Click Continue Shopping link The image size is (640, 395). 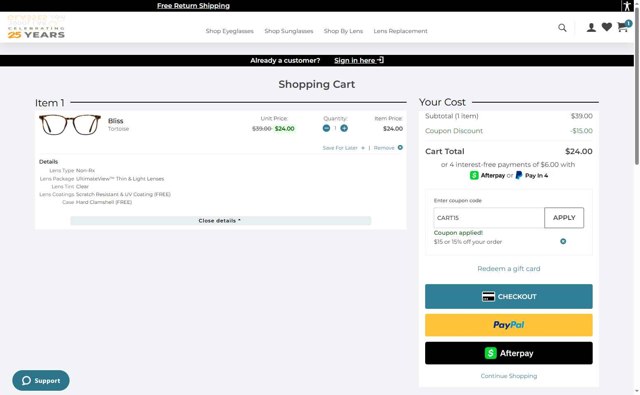(x=509, y=376)
